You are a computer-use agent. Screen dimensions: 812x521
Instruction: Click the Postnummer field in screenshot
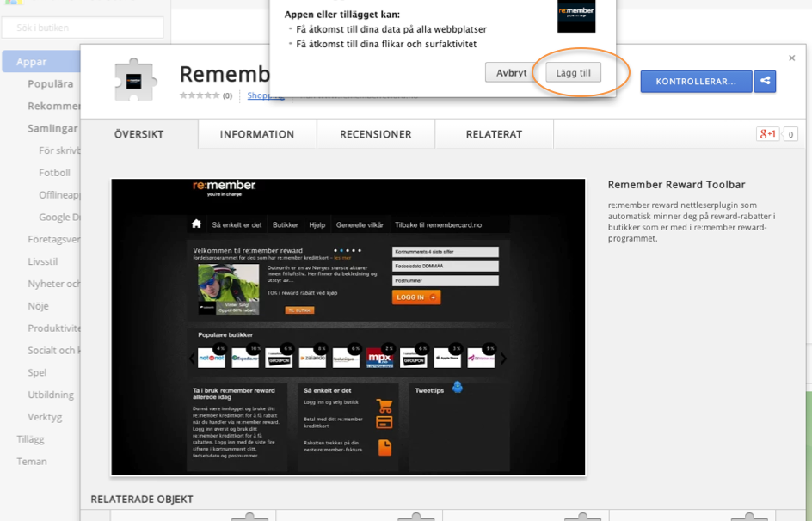pos(446,280)
